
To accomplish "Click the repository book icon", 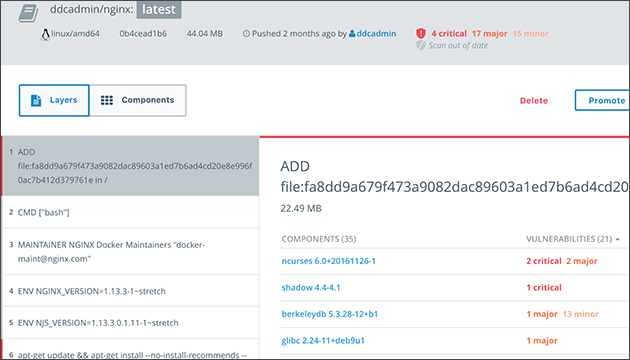I will tap(29, 12).
